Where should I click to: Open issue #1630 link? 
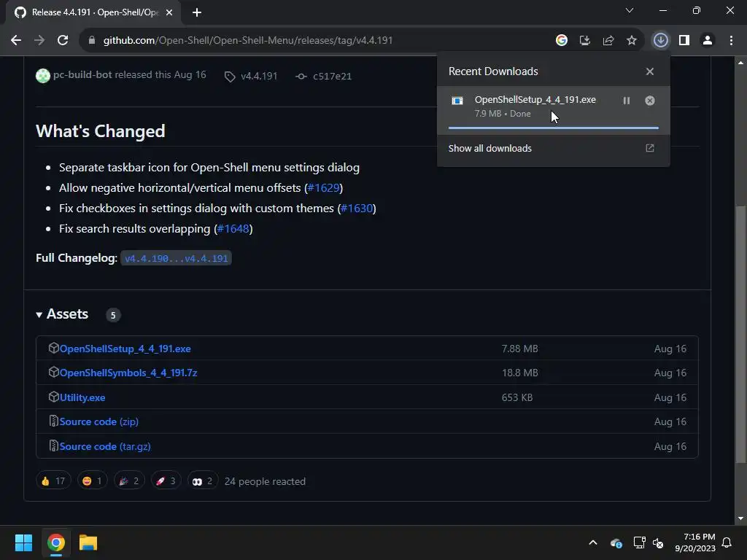[x=357, y=209]
